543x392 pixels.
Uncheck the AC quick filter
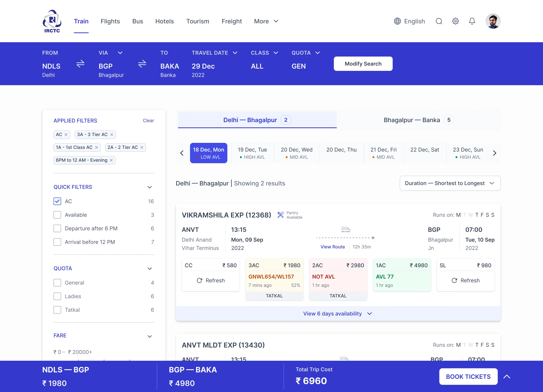point(57,201)
